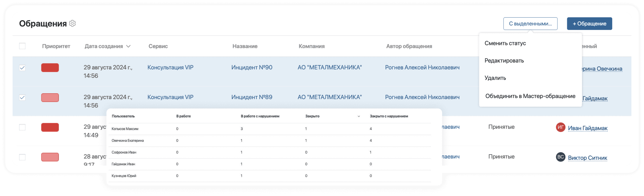Choose Сменить статус from the menu
Viewport: 644px width, 196px height.
[505, 43]
